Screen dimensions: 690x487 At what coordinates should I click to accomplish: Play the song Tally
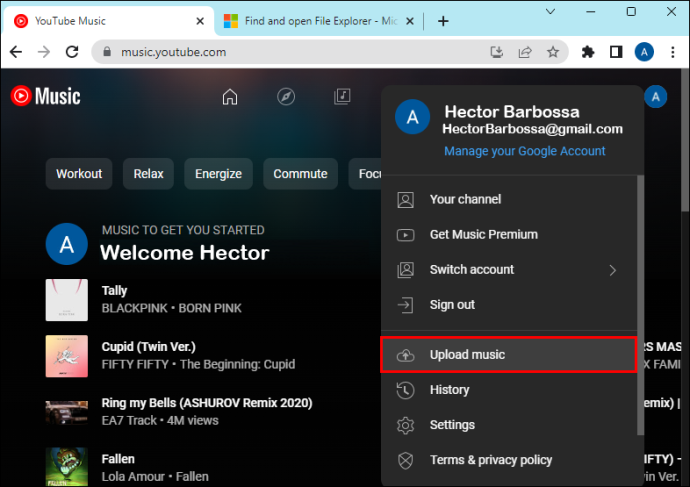[x=114, y=291]
